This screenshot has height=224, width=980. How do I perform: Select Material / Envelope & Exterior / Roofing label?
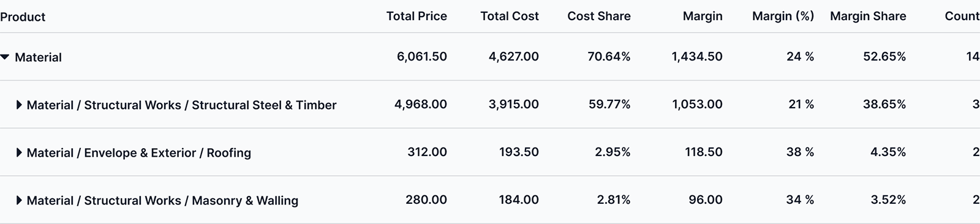tap(138, 152)
